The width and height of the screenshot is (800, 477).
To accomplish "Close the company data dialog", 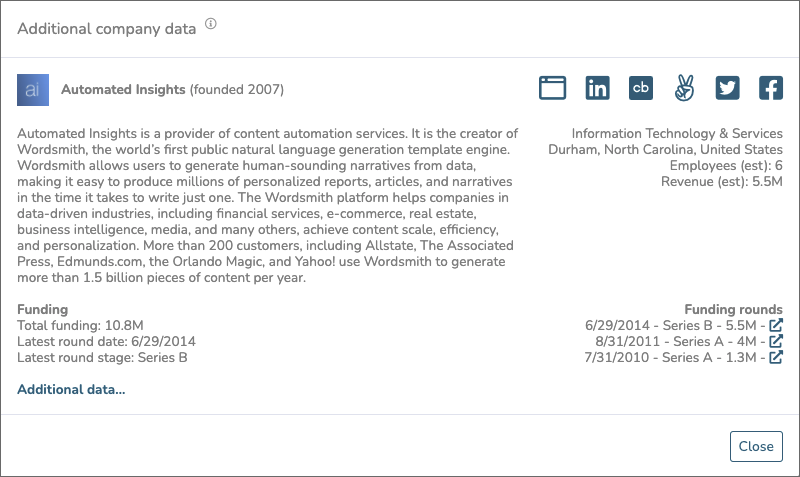I will pyautogui.click(x=756, y=446).
